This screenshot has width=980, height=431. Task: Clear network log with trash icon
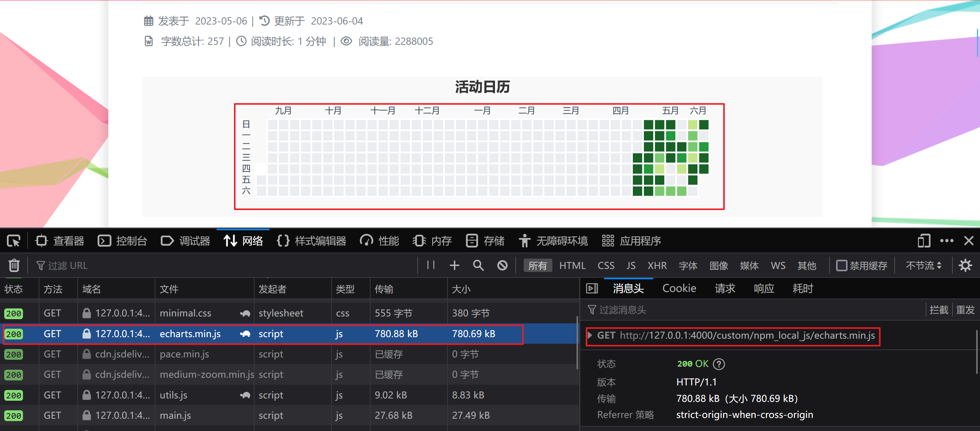[14, 265]
